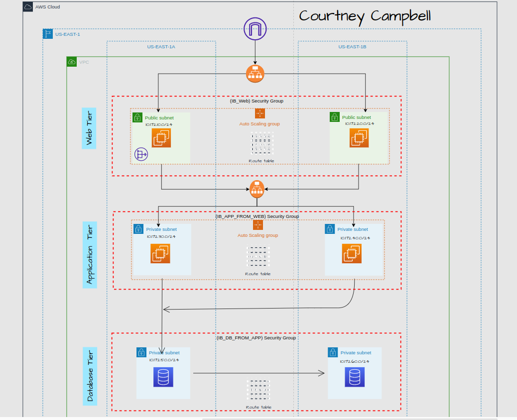517x420 pixels.
Task: Select the US-EAST-1 region label
Action: [68, 34]
